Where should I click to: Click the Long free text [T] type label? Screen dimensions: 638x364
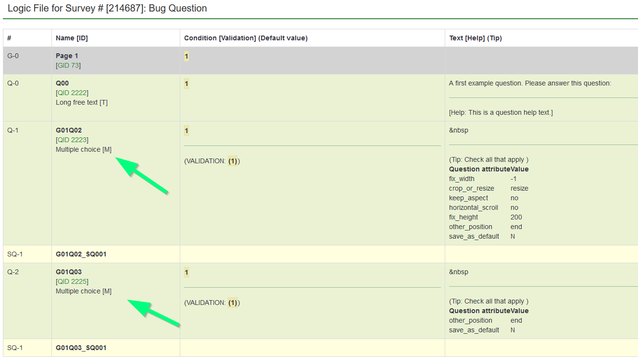coord(82,102)
